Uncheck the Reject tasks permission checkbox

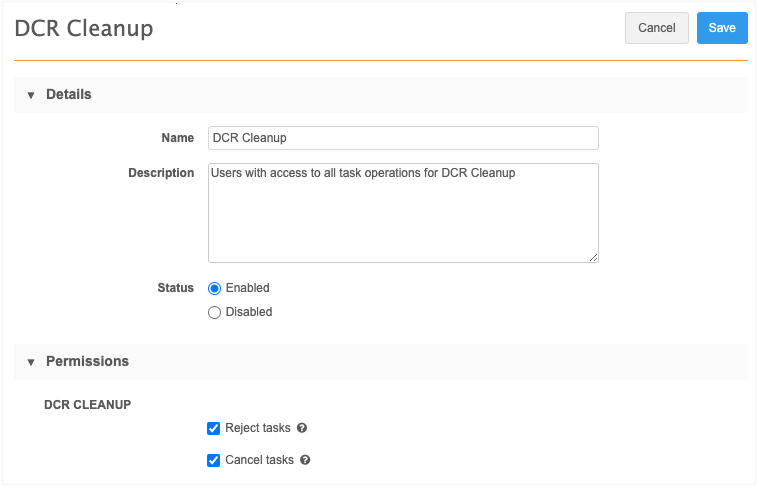[213, 429]
